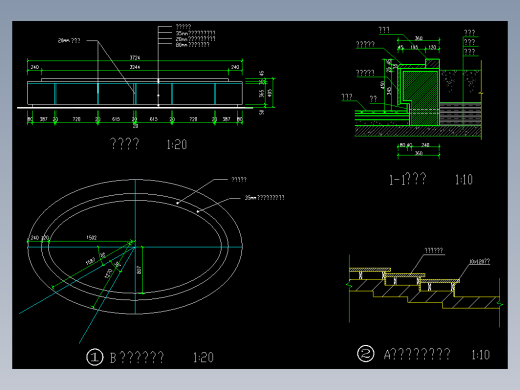Select the 1:10 scale beside the A detail title
520x390 pixels.
point(481,355)
